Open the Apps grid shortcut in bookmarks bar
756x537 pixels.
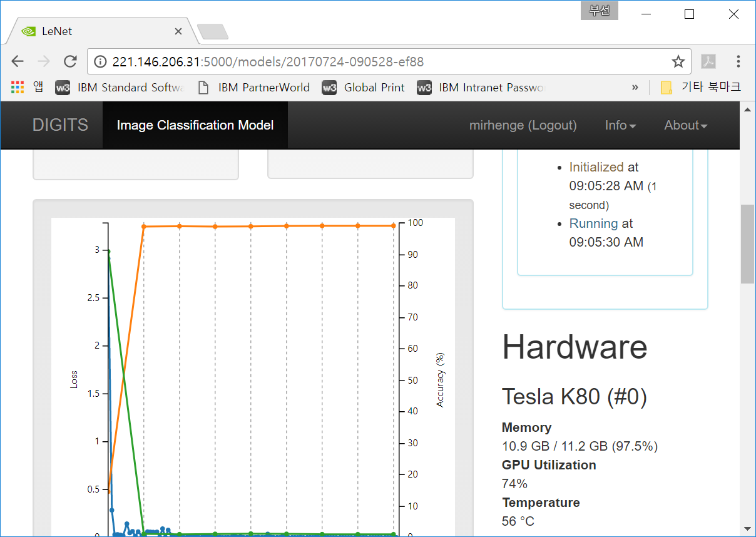pyautogui.click(x=27, y=88)
